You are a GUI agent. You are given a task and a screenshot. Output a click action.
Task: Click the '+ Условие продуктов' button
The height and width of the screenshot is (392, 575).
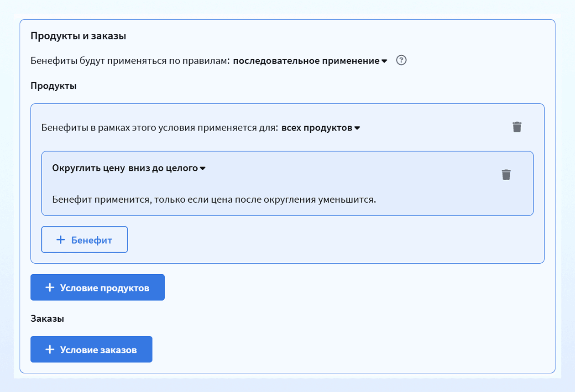(98, 287)
